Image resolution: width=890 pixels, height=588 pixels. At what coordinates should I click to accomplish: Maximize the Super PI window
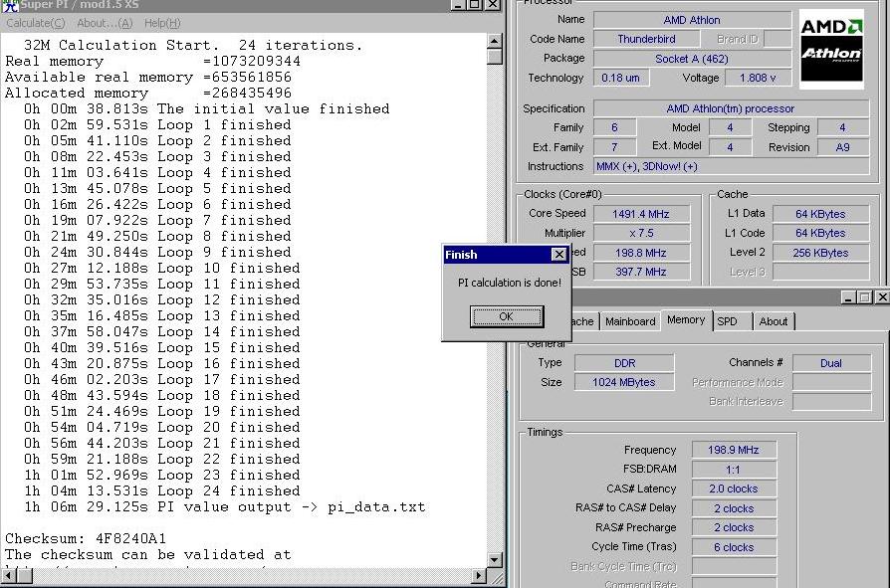click(475, 5)
